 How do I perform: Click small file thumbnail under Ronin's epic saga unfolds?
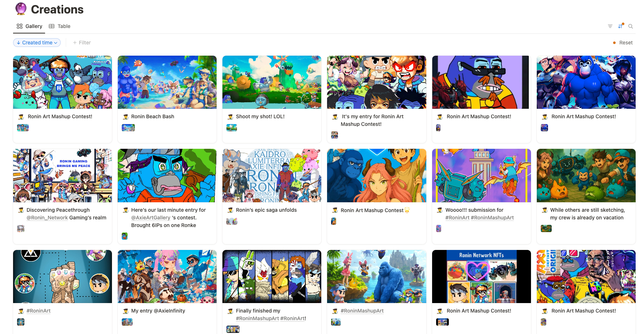232,221
